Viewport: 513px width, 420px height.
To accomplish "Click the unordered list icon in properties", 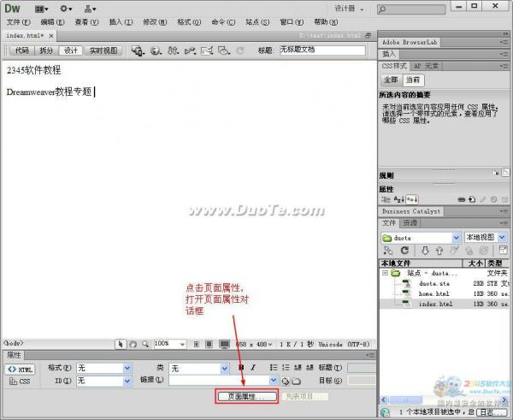I will coord(274,368).
